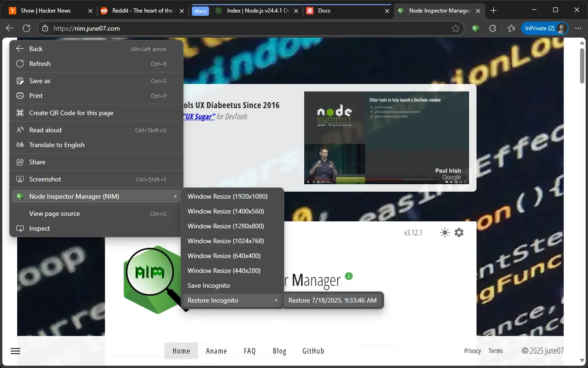The image size is (588, 368).
Task: Select View page source entry
Action: 96,213
